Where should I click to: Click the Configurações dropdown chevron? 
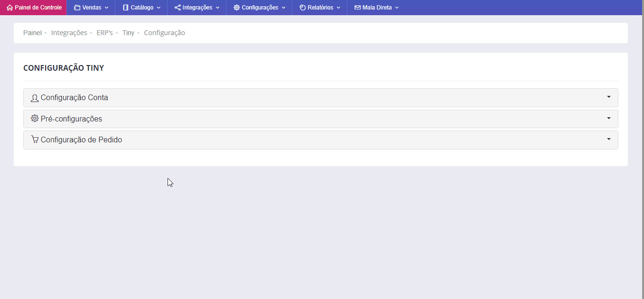click(x=283, y=8)
